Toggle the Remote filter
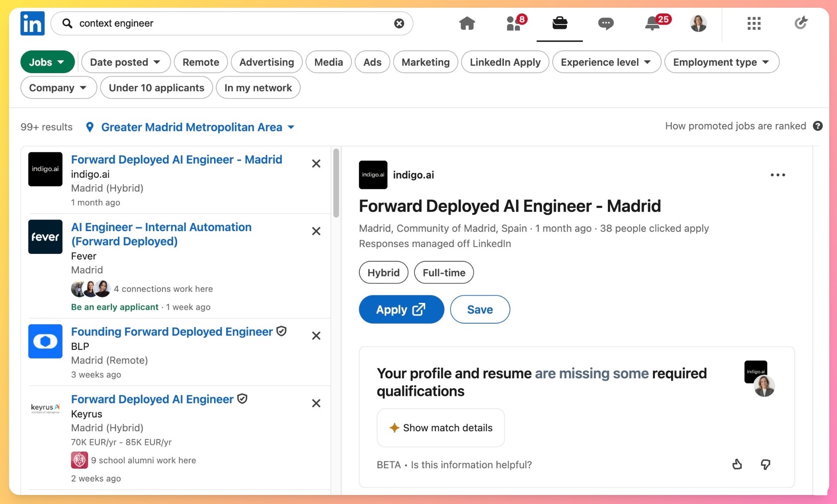This screenshot has width=837, height=504. [x=201, y=62]
